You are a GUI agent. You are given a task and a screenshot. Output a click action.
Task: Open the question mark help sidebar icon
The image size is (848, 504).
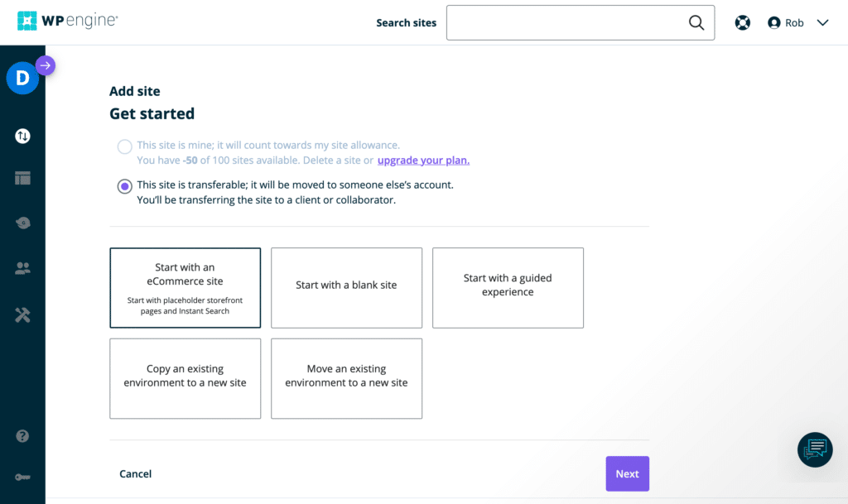(x=22, y=436)
